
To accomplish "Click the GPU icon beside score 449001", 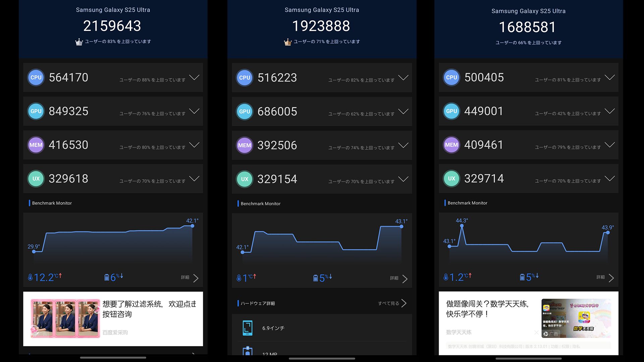I will pyautogui.click(x=451, y=111).
